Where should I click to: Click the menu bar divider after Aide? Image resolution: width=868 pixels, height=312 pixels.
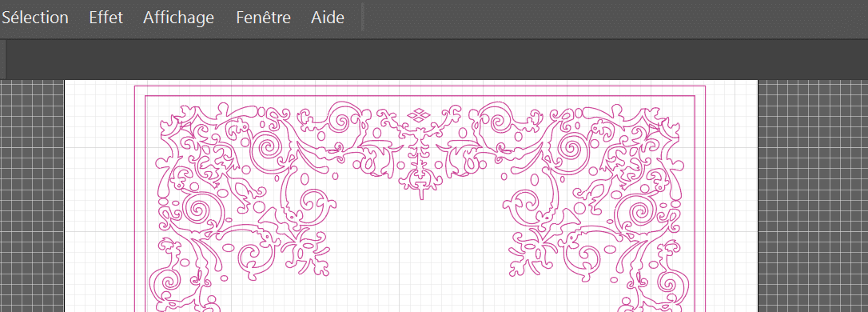click(x=362, y=17)
